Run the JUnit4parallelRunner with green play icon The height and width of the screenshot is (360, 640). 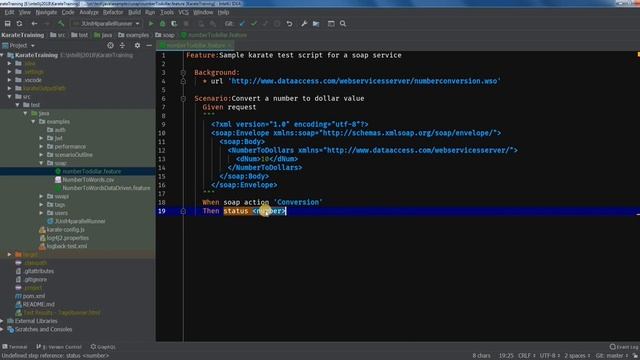point(151,24)
